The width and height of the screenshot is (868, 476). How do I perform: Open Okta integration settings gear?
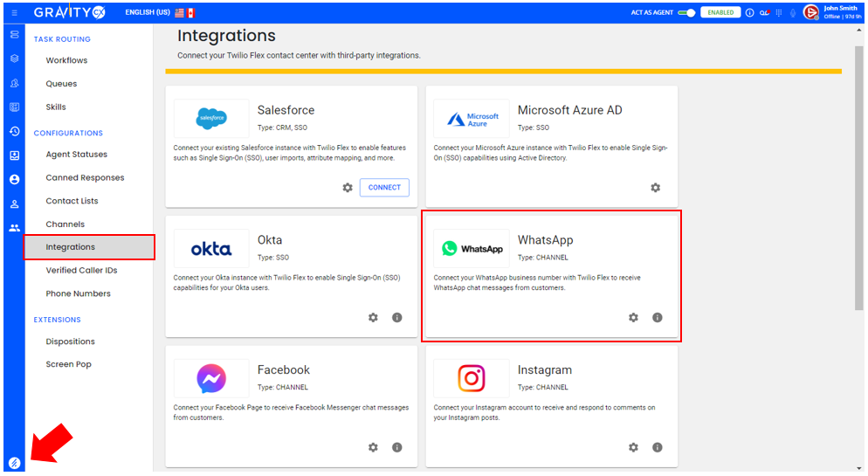point(373,318)
